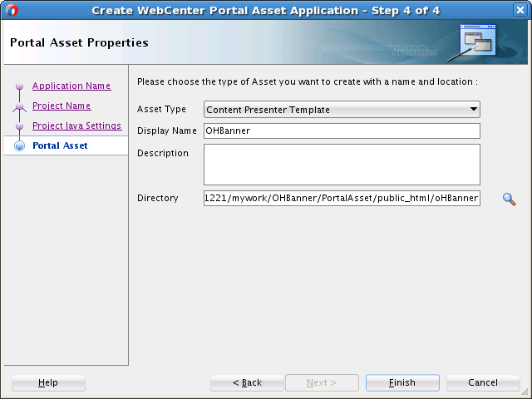This screenshot has height=399, width=532.
Task: Cancel the wizard
Action: (x=483, y=382)
